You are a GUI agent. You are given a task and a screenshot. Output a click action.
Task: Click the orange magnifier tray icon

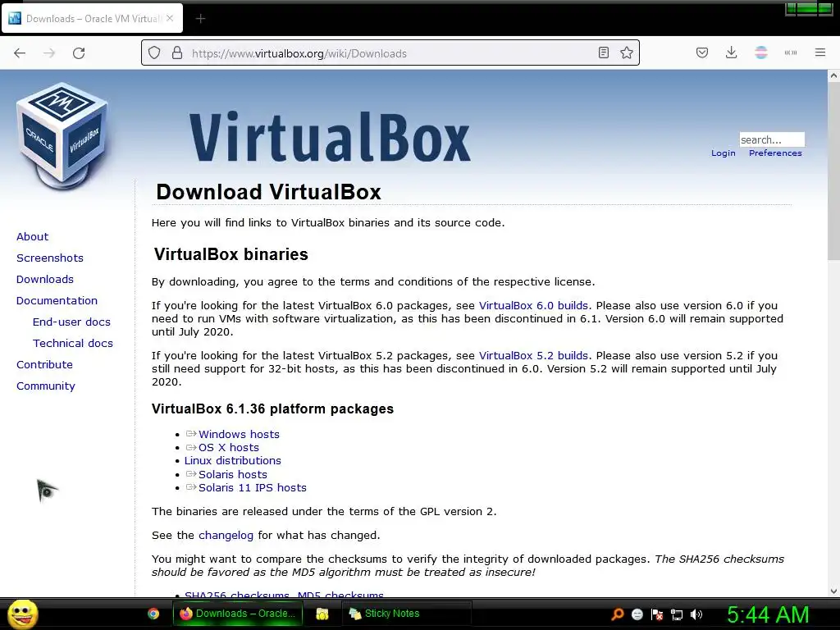(617, 614)
